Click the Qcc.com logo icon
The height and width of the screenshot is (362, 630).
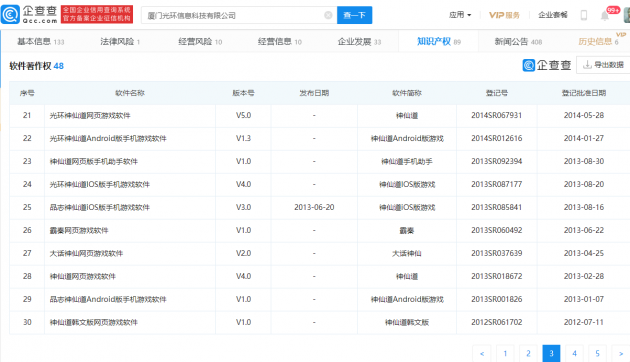[10, 14]
